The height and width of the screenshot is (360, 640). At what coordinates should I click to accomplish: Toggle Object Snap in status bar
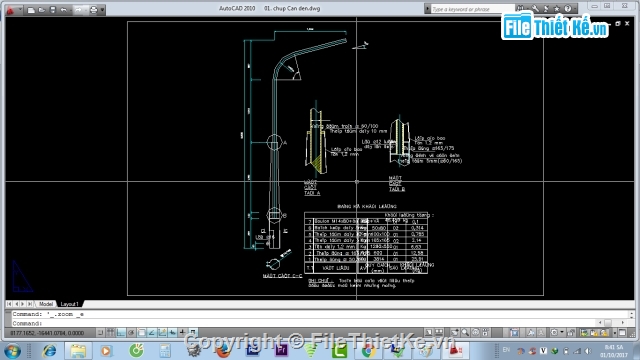141,333
